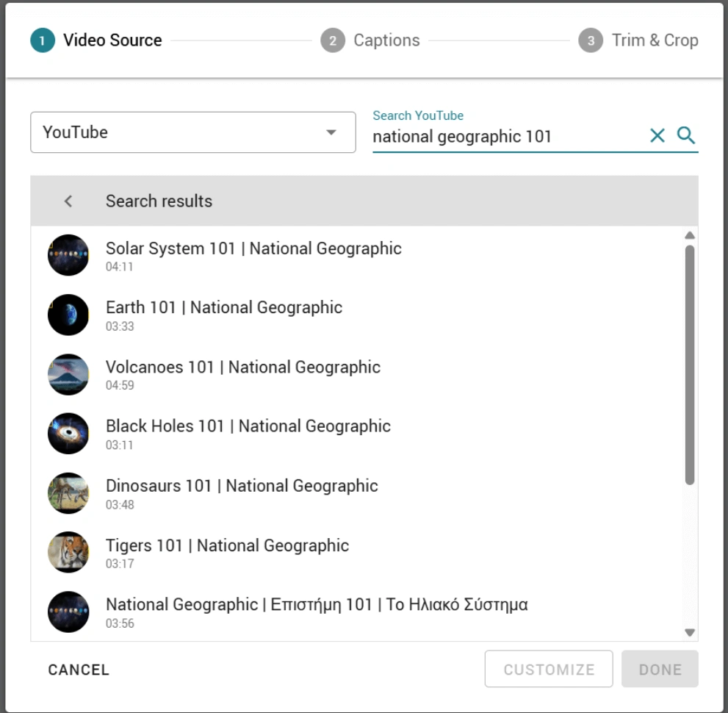Select Solar System 101 | National Geographic
The height and width of the screenshot is (713, 728).
point(253,248)
